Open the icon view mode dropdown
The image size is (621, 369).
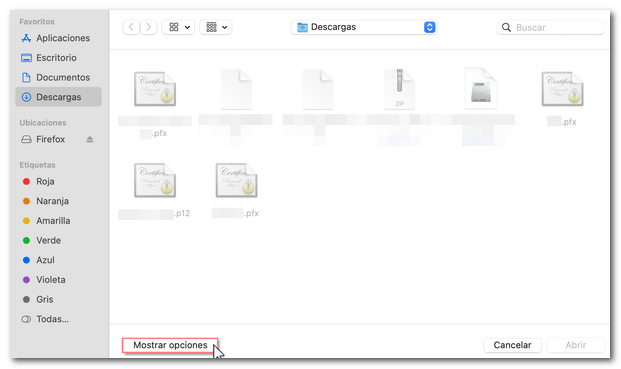pos(178,27)
